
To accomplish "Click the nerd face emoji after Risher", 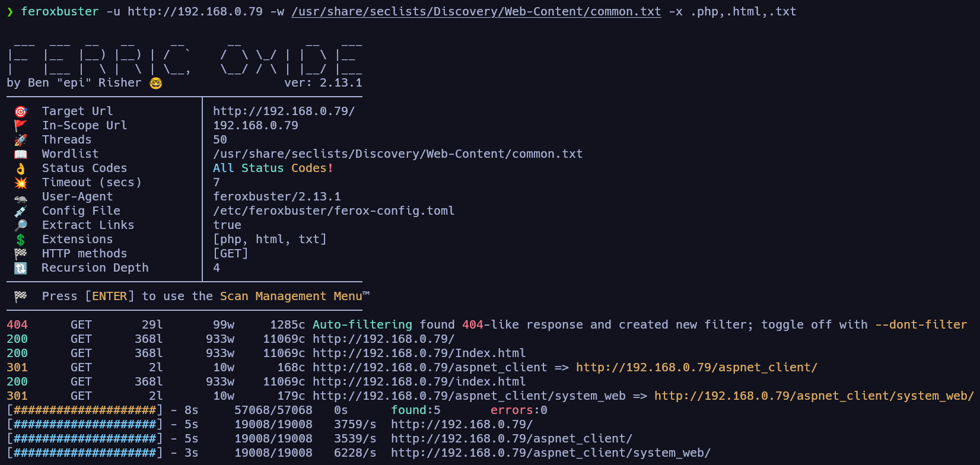I will pyautogui.click(x=156, y=83).
